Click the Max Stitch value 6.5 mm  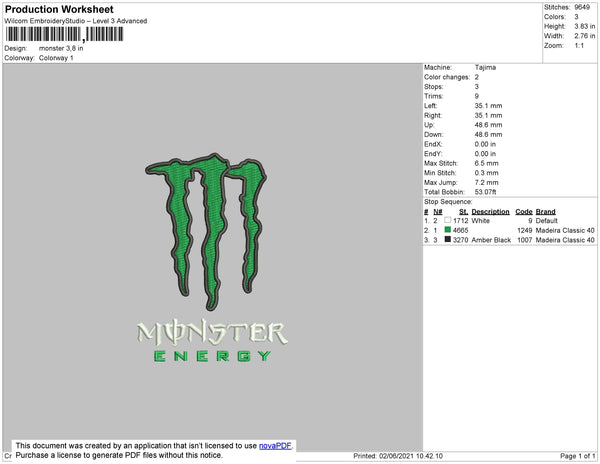[486, 163]
